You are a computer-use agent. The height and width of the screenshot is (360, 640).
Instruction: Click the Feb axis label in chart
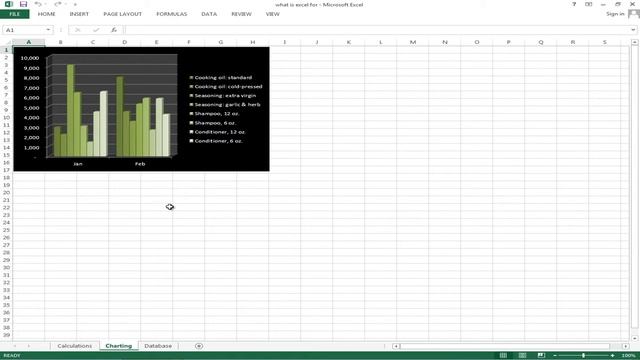tap(140, 164)
